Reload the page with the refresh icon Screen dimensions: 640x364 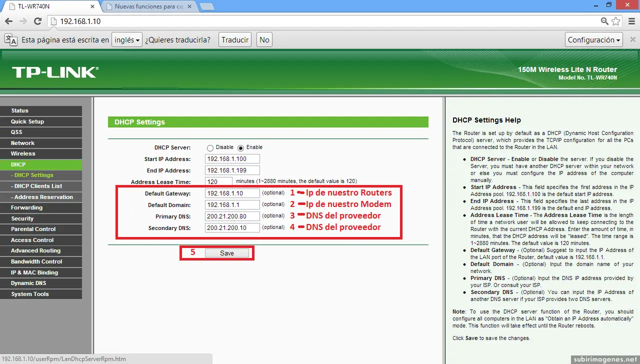(37, 21)
